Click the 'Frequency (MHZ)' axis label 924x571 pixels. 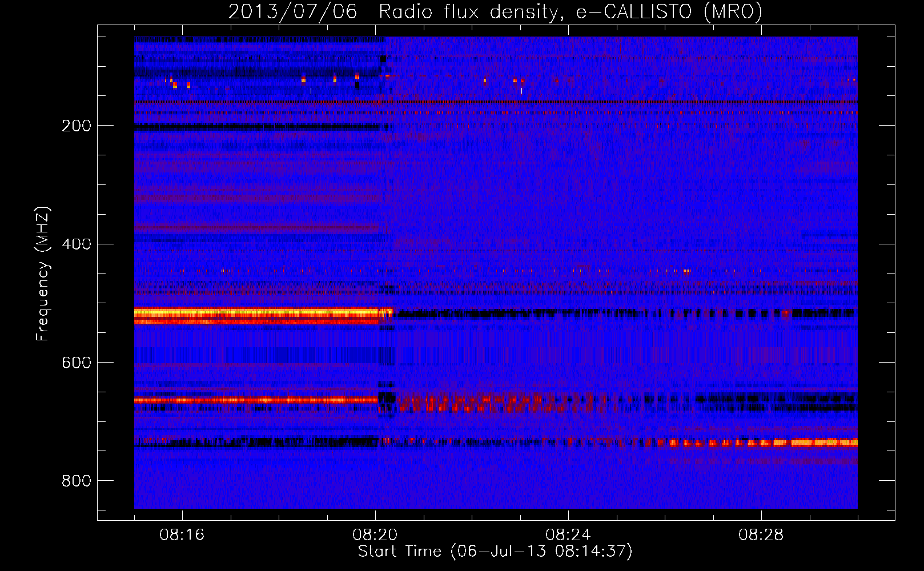[x=42, y=274]
